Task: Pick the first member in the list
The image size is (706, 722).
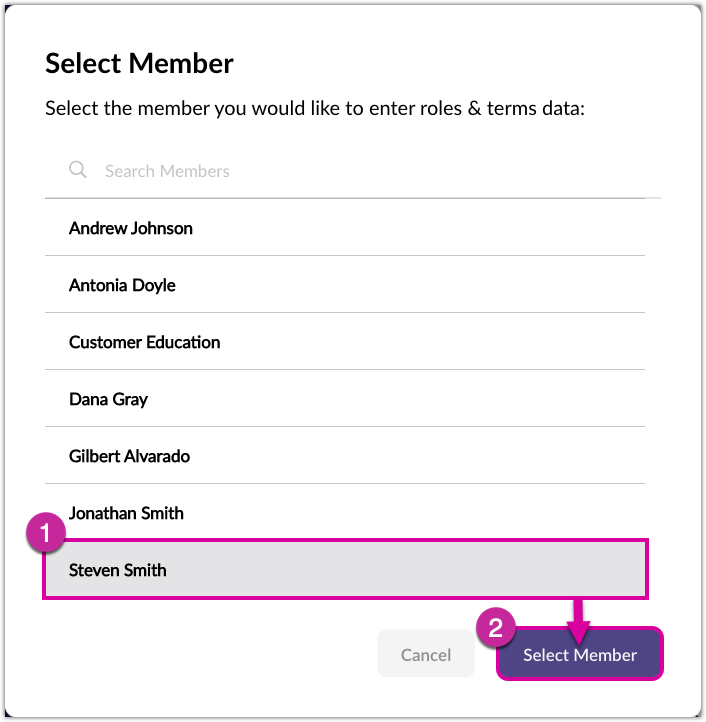Action: [131, 228]
